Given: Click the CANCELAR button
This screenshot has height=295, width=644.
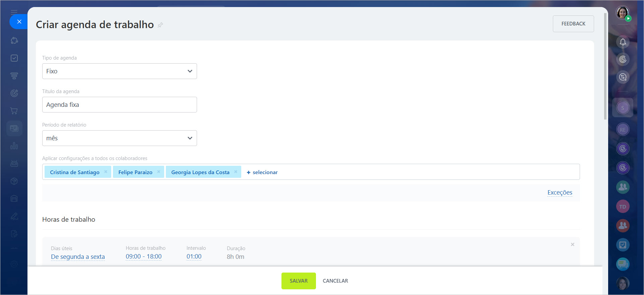Looking at the screenshot, I should pos(335,281).
